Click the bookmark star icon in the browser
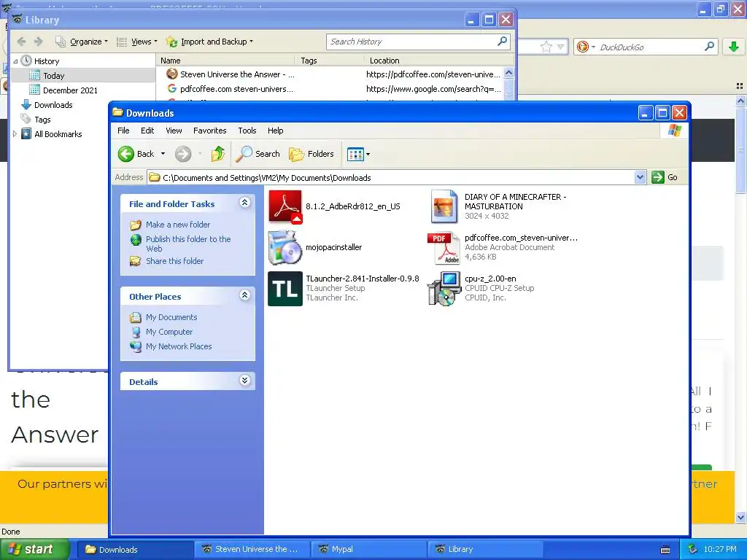Image resolution: width=747 pixels, height=560 pixels. pos(546,47)
